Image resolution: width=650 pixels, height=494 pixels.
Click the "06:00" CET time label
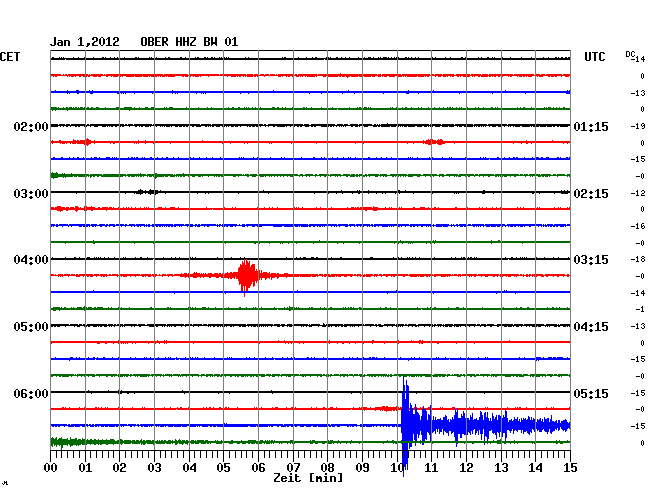click(x=31, y=393)
